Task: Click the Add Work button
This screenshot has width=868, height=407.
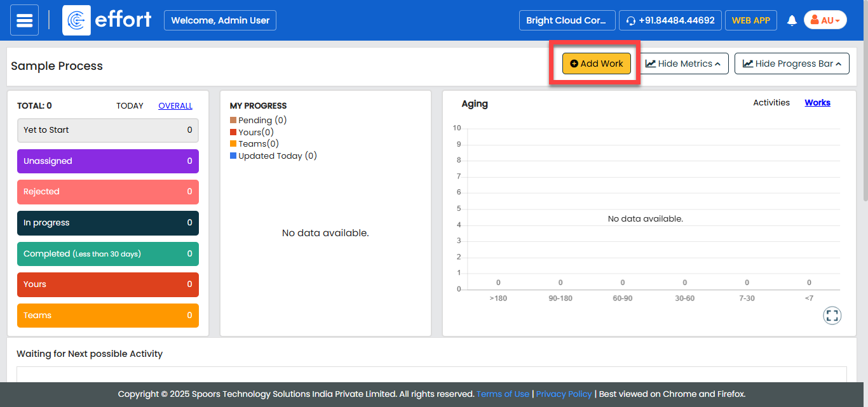Action: (x=596, y=63)
